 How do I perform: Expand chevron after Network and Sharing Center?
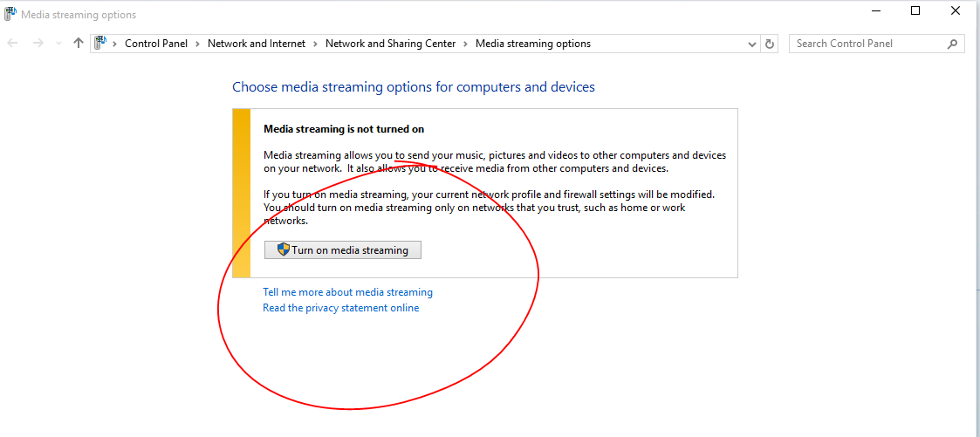pyautogui.click(x=466, y=44)
